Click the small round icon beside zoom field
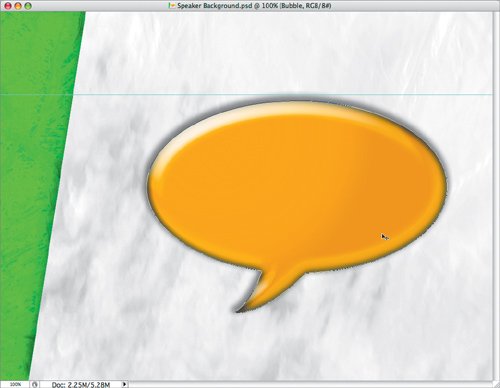This screenshot has height=388, width=500. click(x=35, y=384)
